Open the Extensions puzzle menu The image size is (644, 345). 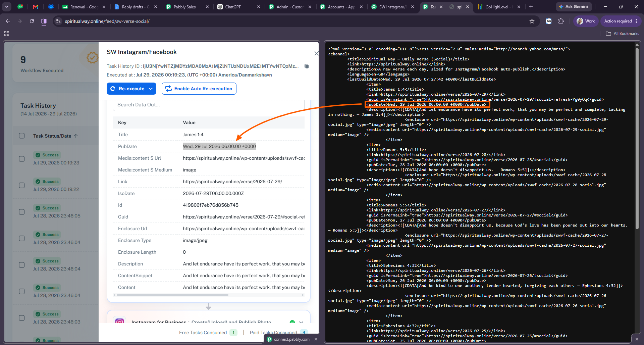pos(561,21)
